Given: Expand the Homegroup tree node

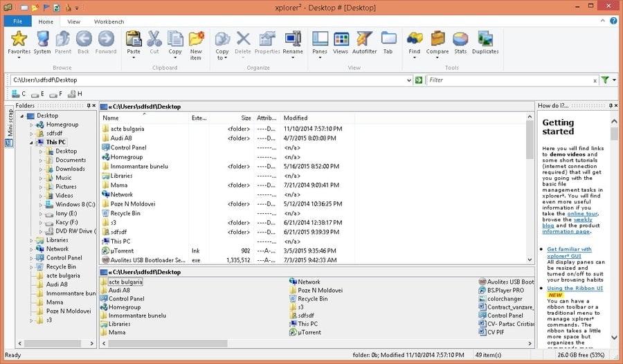Looking at the screenshot, I should [31, 125].
